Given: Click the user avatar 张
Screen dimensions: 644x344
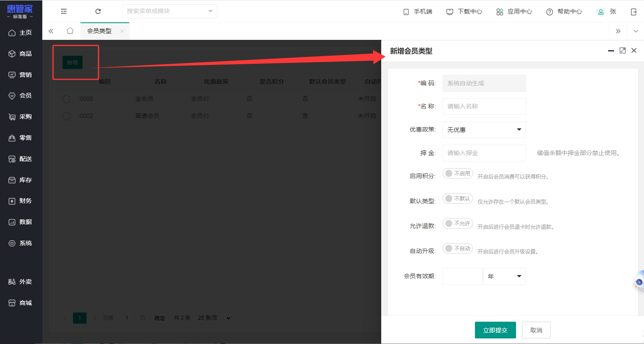Looking at the screenshot, I should [x=607, y=12].
